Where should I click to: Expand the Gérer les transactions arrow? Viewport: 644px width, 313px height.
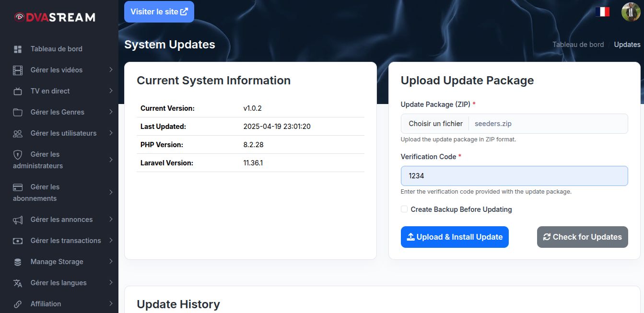click(x=111, y=240)
